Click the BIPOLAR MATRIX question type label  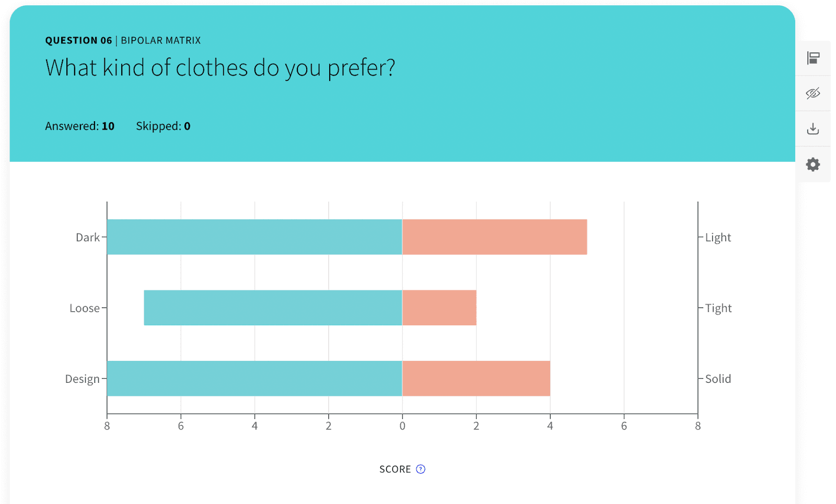tap(161, 40)
